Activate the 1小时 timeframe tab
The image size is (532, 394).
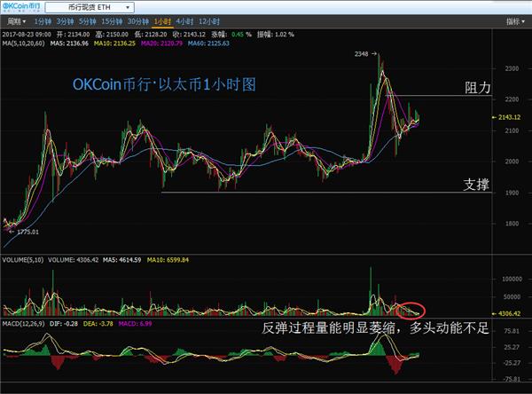point(162,20)
